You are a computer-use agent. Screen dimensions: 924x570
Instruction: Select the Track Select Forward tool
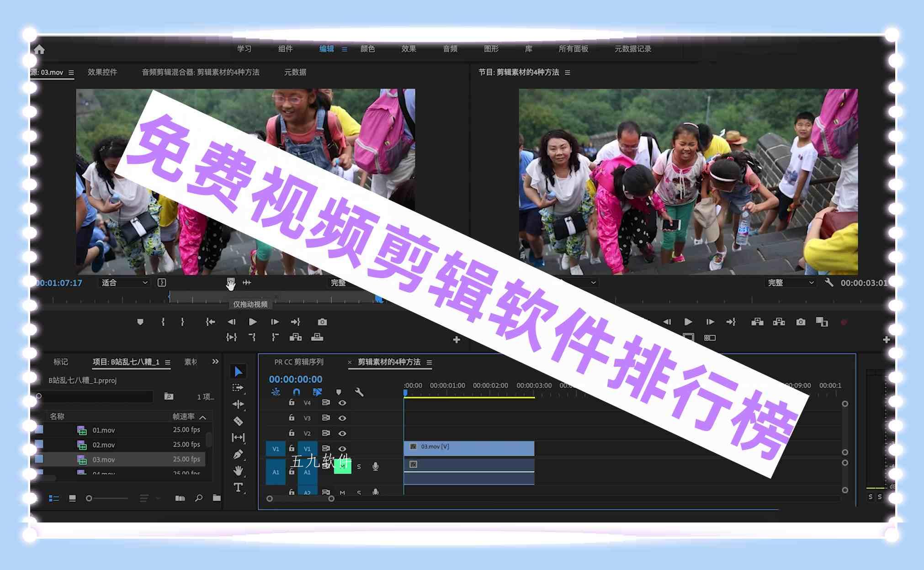click(x=239, y=387)
